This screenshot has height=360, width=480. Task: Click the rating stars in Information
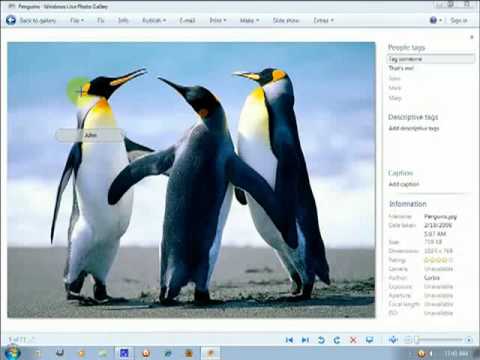tap(438, 260)
